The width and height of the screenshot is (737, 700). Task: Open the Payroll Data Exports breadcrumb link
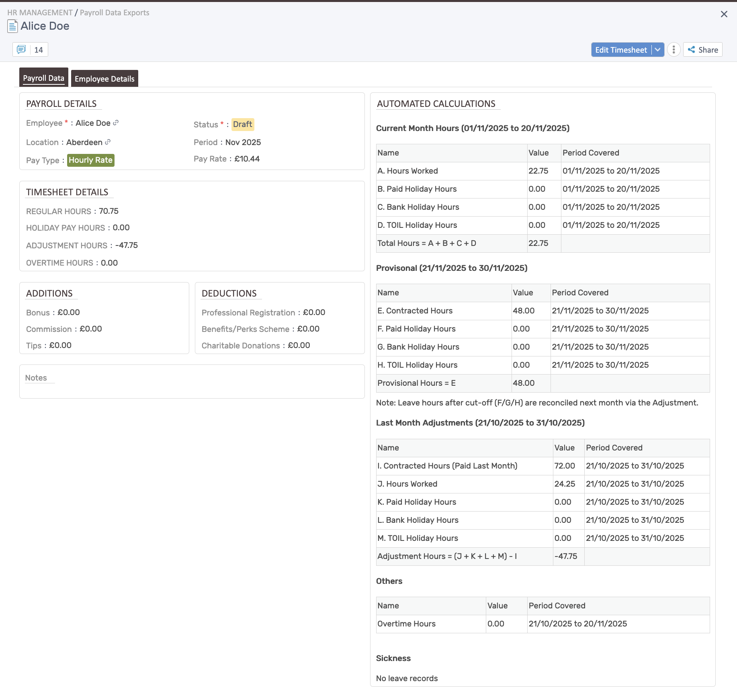(114, 12)
